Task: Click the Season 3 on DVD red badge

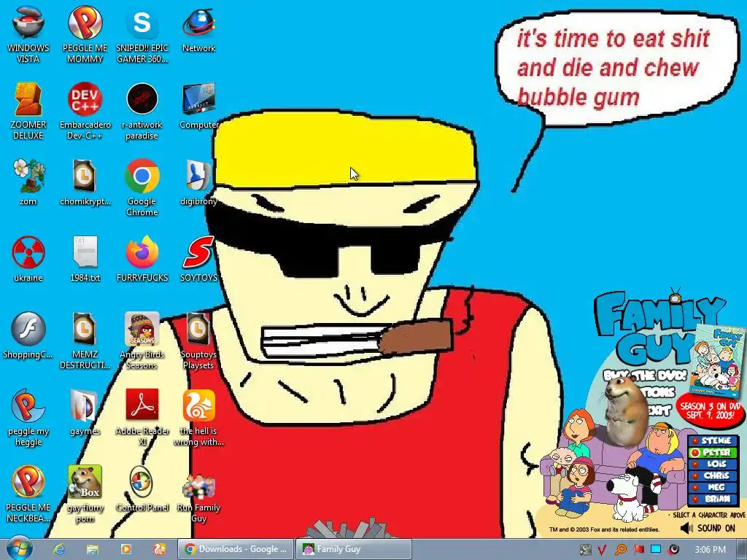Action: (x=710, y=411)
